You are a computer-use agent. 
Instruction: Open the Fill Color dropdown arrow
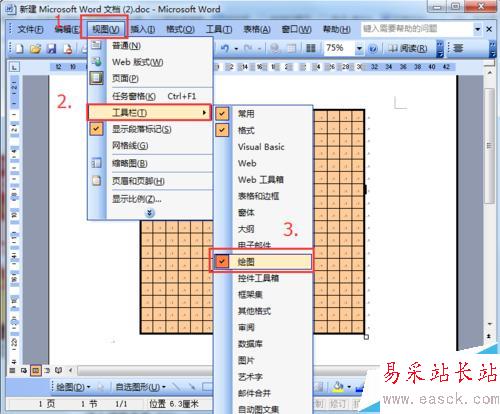coord(349,387)
